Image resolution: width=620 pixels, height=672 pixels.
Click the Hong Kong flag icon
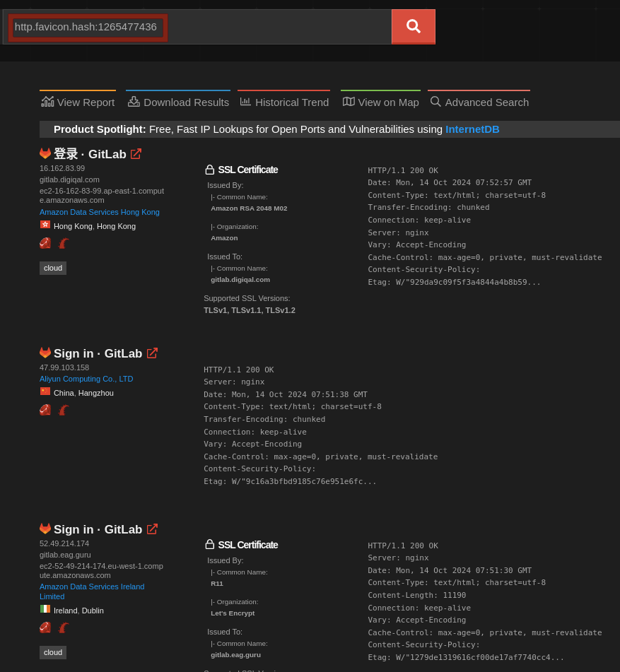pyautogui.click(x=45, y=225)
